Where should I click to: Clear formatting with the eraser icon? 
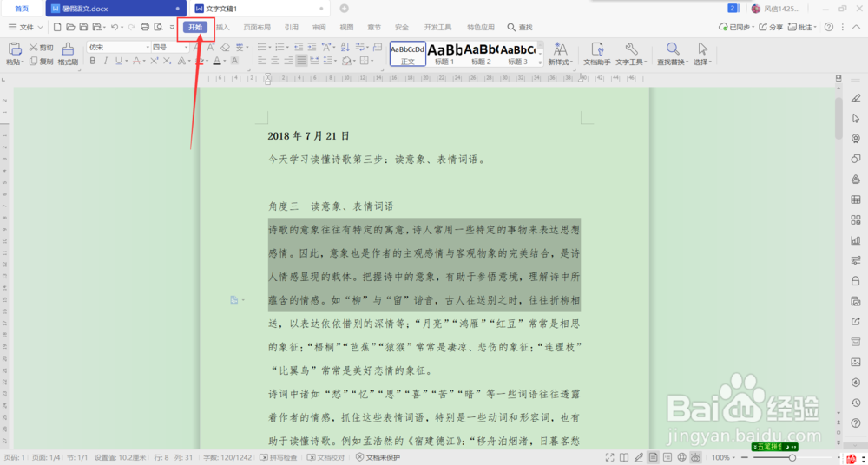(225, 48)
